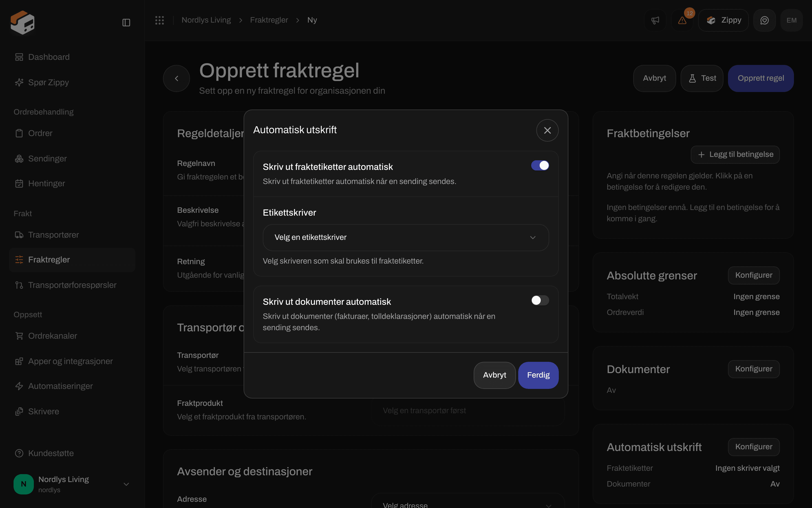
Task: Click the Spør Zippy sparkle icon
Action: [x=19, y=82]
